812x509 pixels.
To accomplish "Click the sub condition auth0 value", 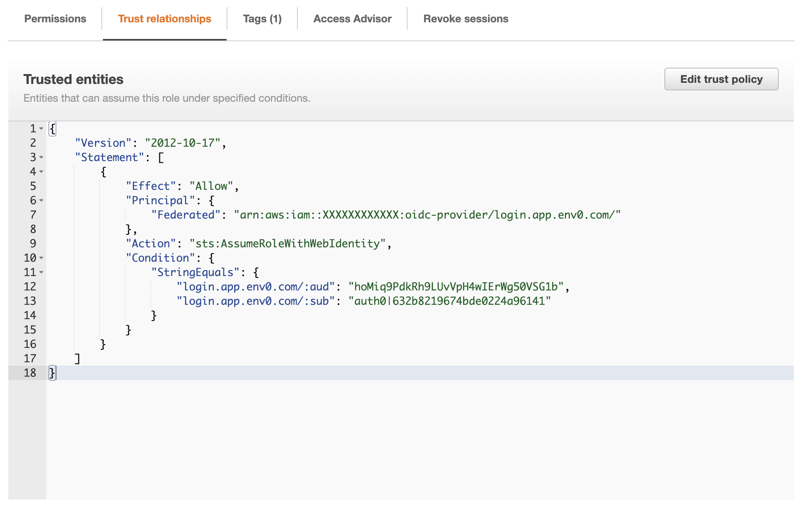I will coord(449,301).
